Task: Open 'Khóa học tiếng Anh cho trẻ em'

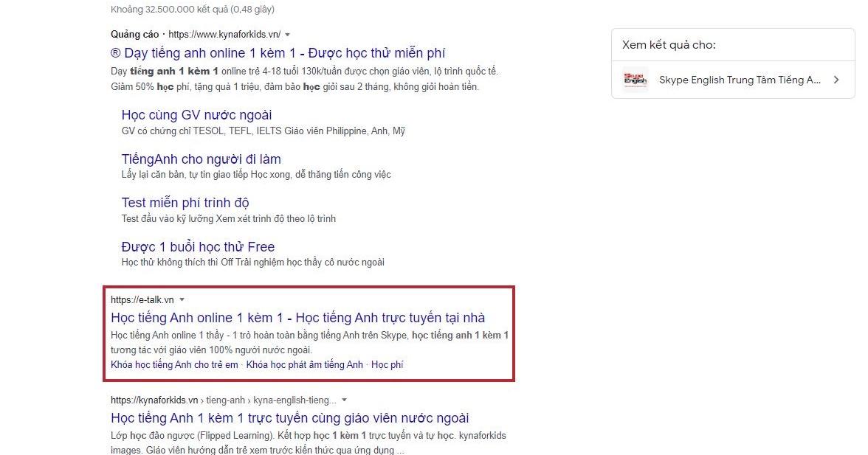Action: [173, 364]
